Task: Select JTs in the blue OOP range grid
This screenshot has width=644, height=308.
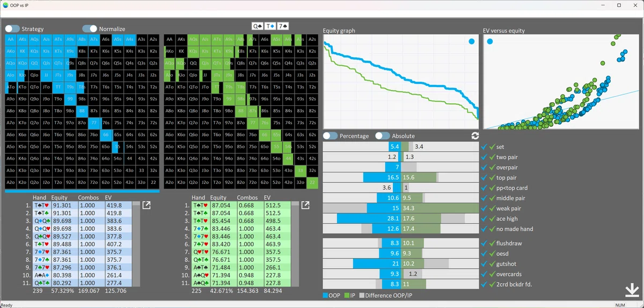Action: (58, 75)
